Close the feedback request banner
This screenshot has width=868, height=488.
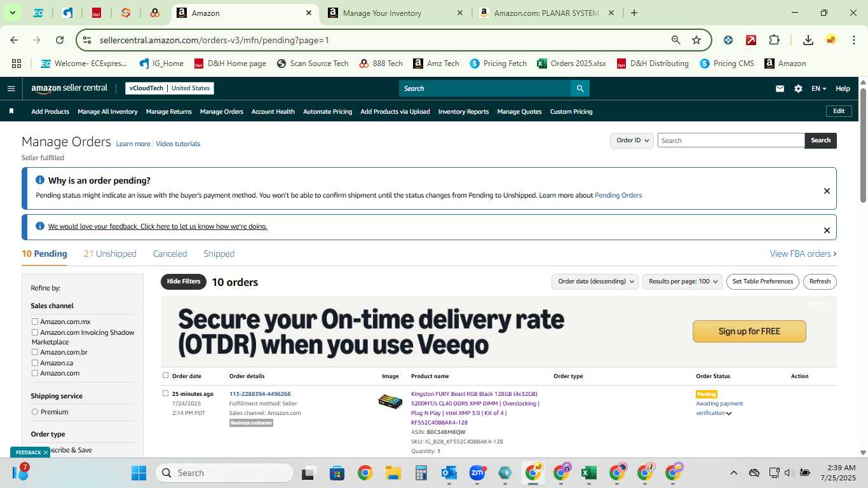click(x=827, y=230)
